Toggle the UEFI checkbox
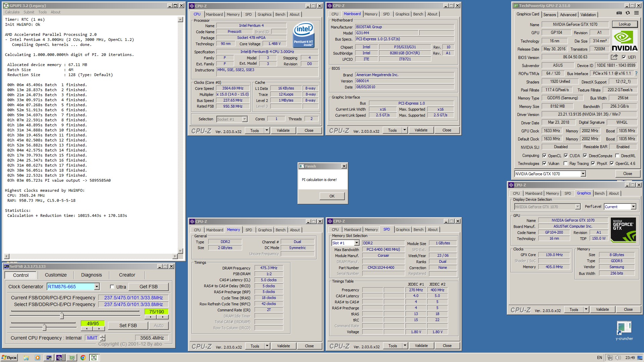Image resolution: width=644 pixels, height=362 pixels. 624,57
